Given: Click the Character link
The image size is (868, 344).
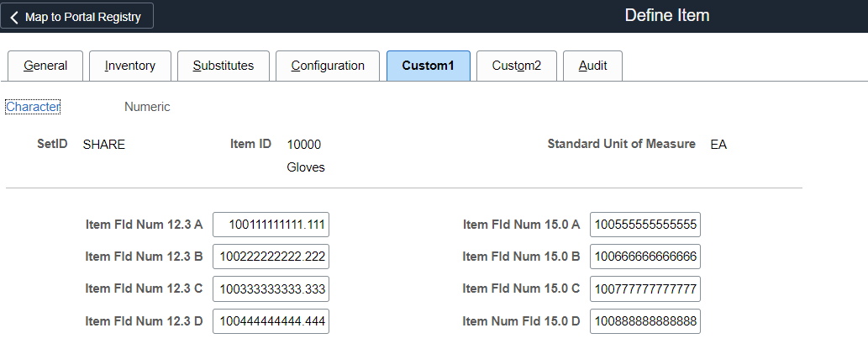Looking at the screenshot, I should 33,107.
